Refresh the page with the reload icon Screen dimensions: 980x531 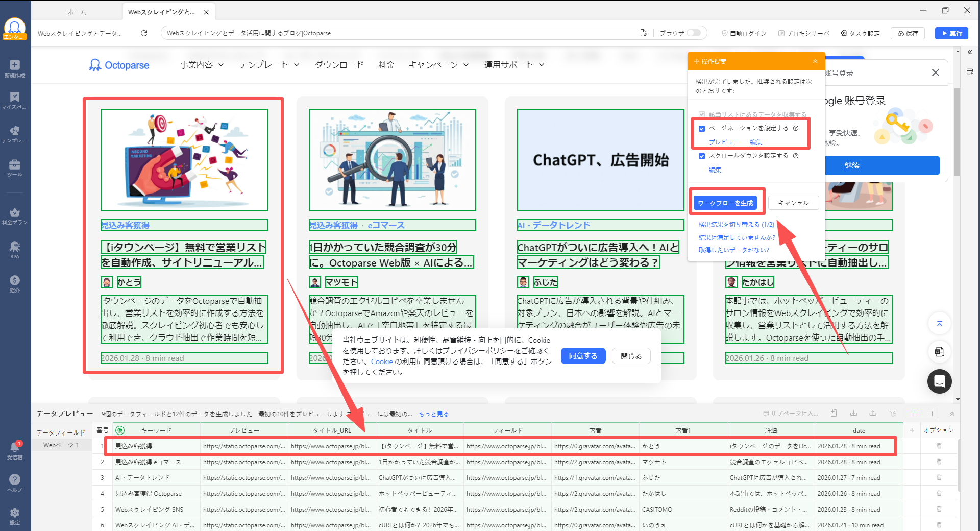pyautogui.click(x=144, y=33)
